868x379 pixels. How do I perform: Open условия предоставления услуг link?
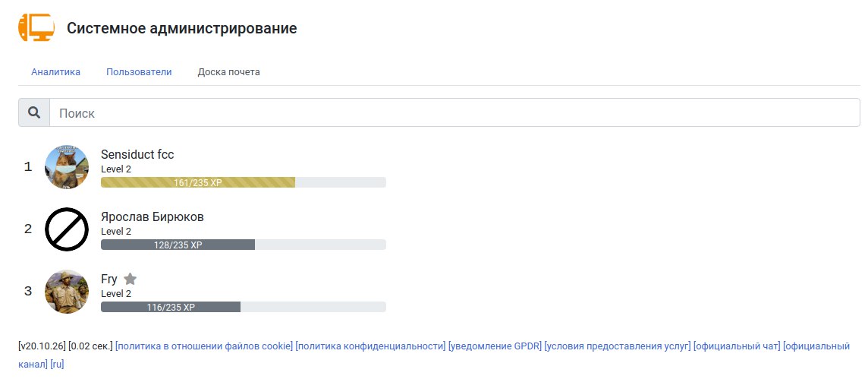coord(617,346)
